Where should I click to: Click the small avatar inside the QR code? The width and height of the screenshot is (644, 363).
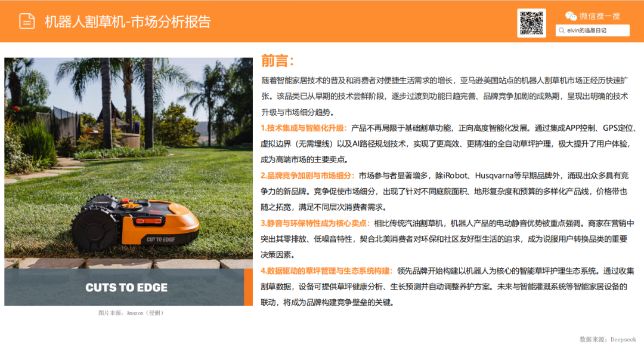(x=532, y=22)
